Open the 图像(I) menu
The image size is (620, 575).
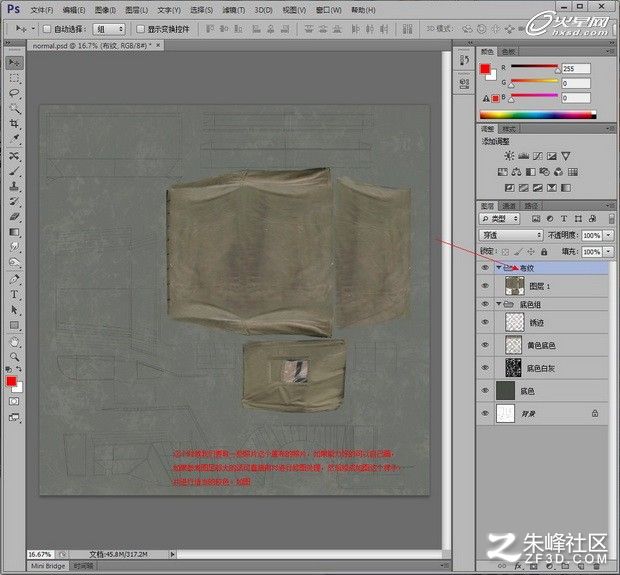105,10
